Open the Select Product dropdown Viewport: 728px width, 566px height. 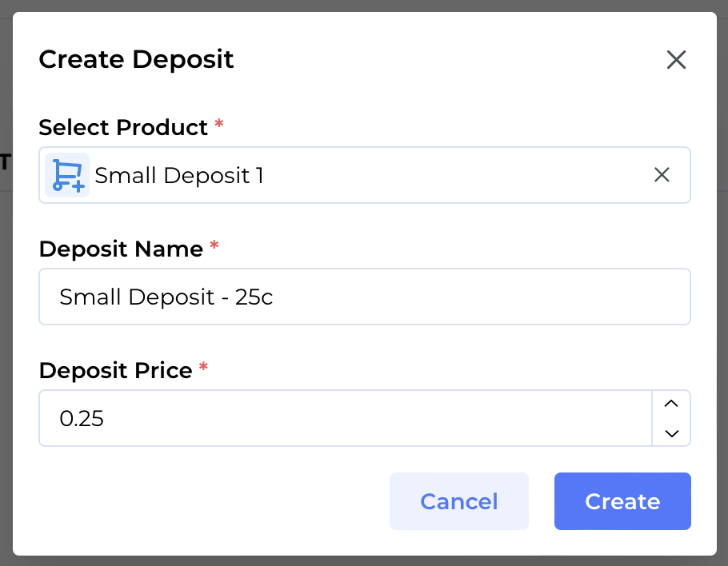tap(448, 175)
